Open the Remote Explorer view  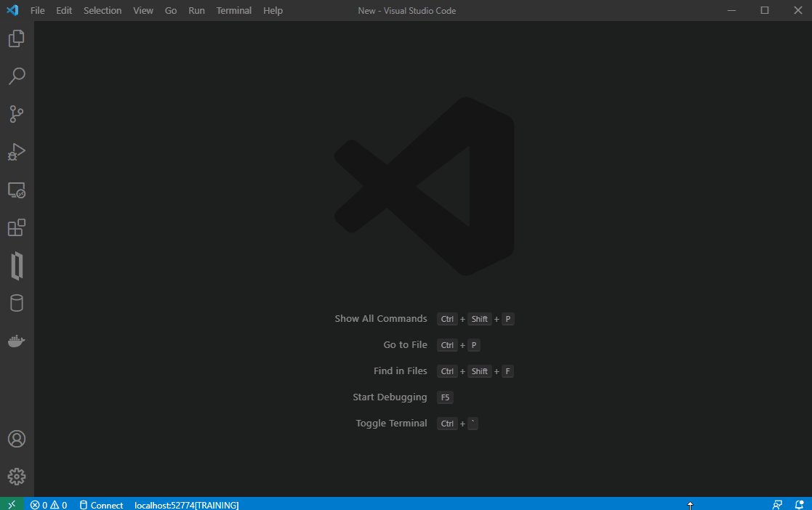point(16,190)
